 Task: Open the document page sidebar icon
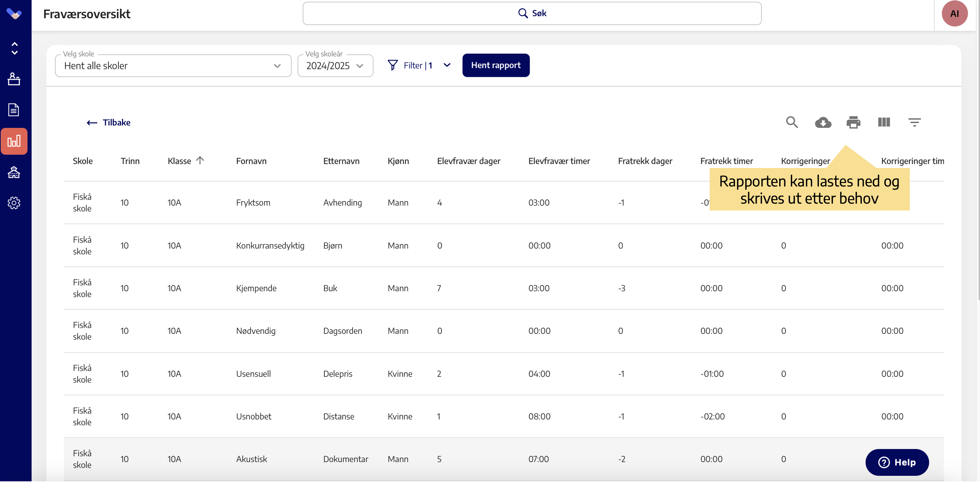[x=14, y=110]
